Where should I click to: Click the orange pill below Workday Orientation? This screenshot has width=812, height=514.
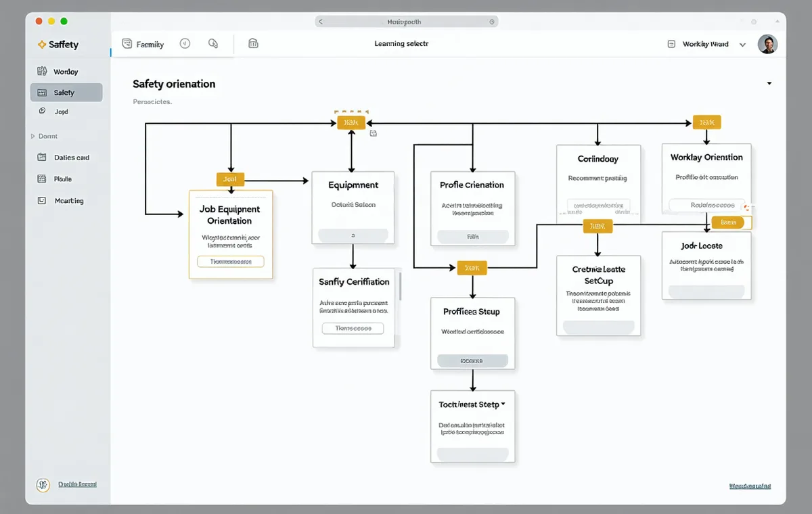coord(727,223)
